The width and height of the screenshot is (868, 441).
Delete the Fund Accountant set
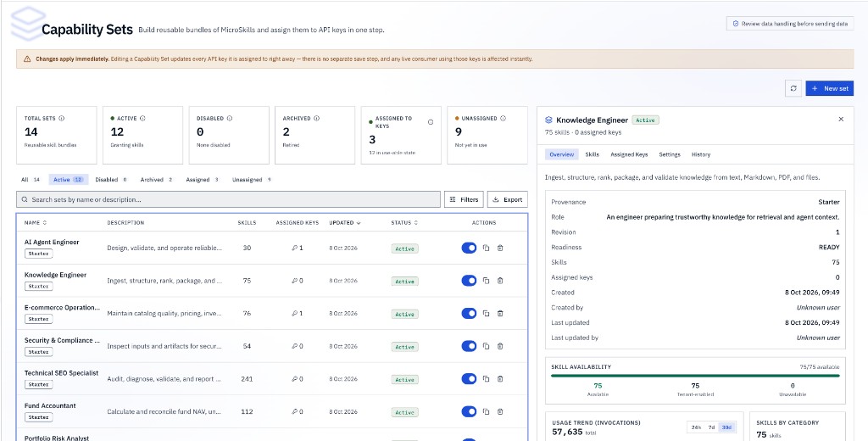pos(500,411)
